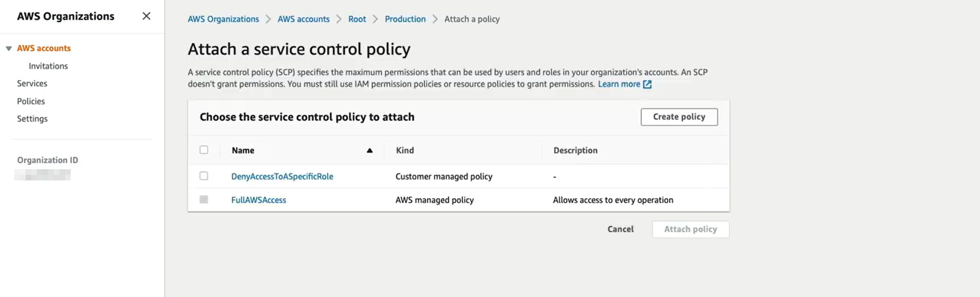The image size is (980, 297).
Task: Click the Name column header label
Action: (x=243, y=150)
